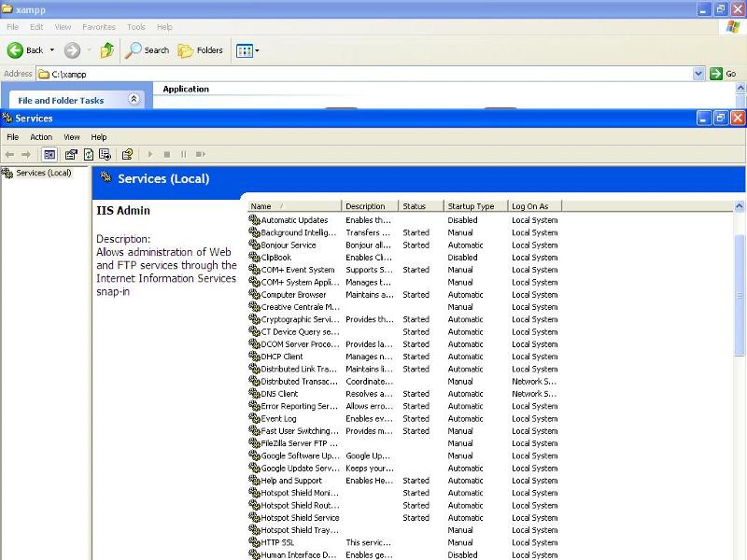747x560 pixels.
Task: Click Services toolbar forward arrow
Action: (26, 154)
